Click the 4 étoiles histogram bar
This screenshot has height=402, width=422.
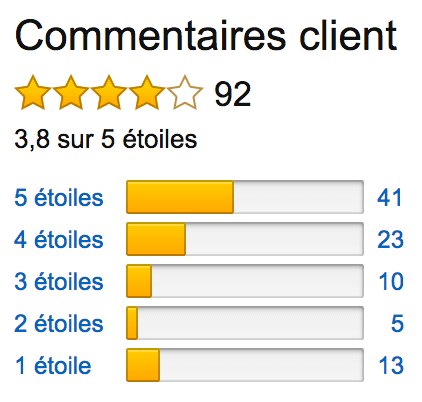(245, 239)
